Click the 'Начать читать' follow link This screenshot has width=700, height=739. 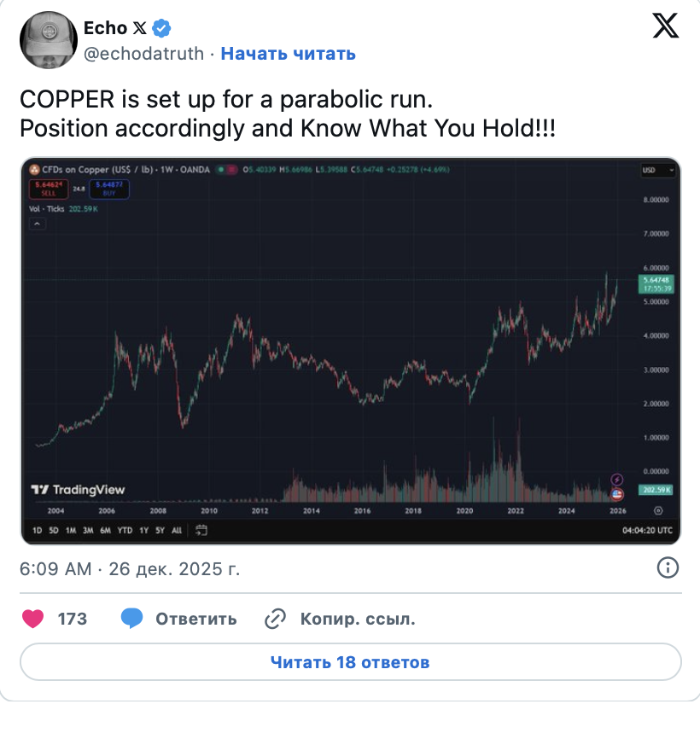[288, 54]
